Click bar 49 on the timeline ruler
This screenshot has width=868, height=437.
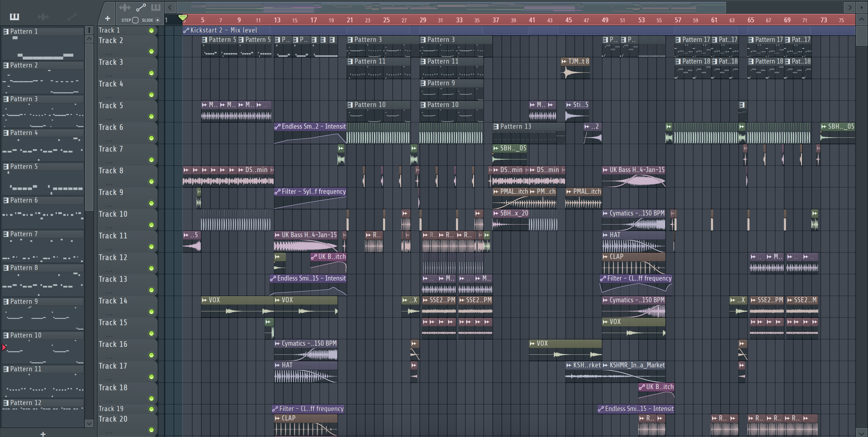point(605,20)
